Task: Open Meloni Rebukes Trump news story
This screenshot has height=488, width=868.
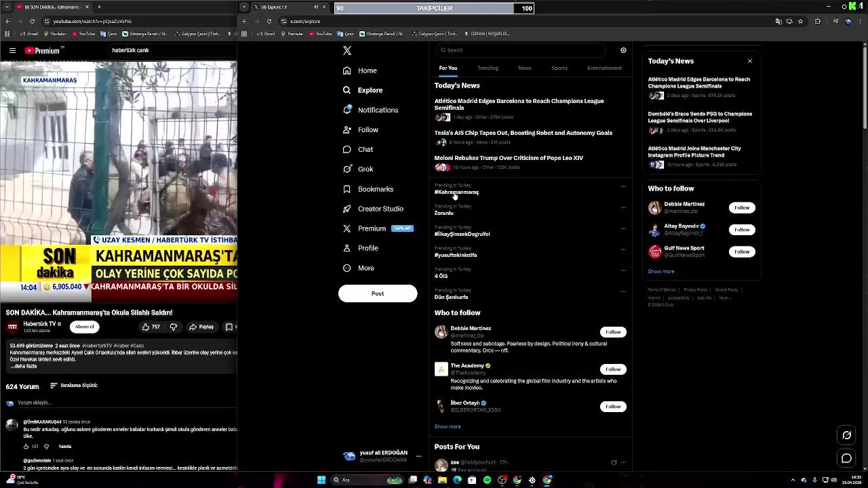Action: point(509,158)
